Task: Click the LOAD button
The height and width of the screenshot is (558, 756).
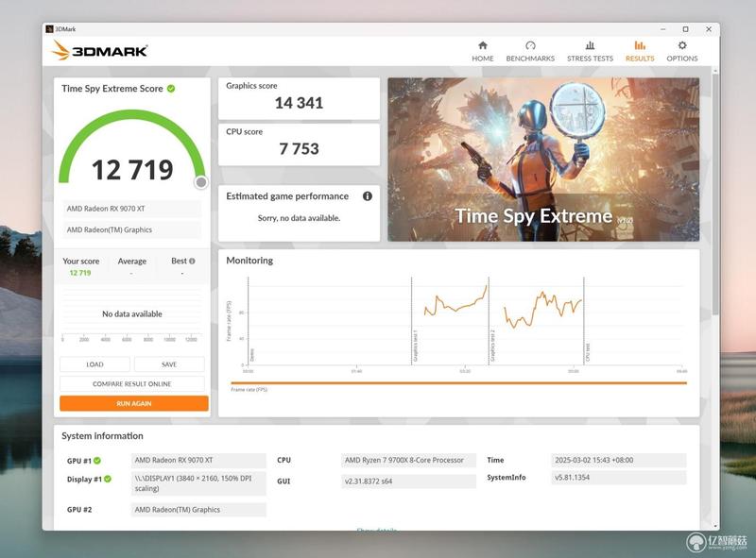Action: [94, 364]
